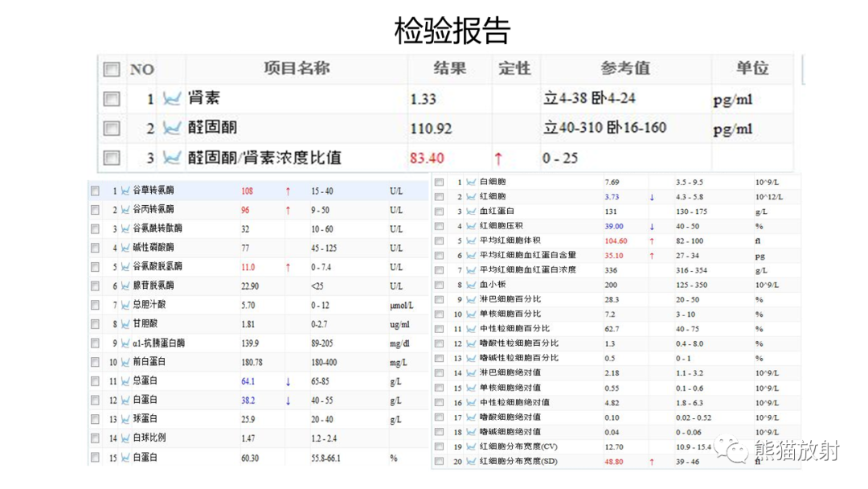This screenshot has width=868, height=489.
Task: Select the 中性粒细胞绝对值 item name
Action: [514, 403]
